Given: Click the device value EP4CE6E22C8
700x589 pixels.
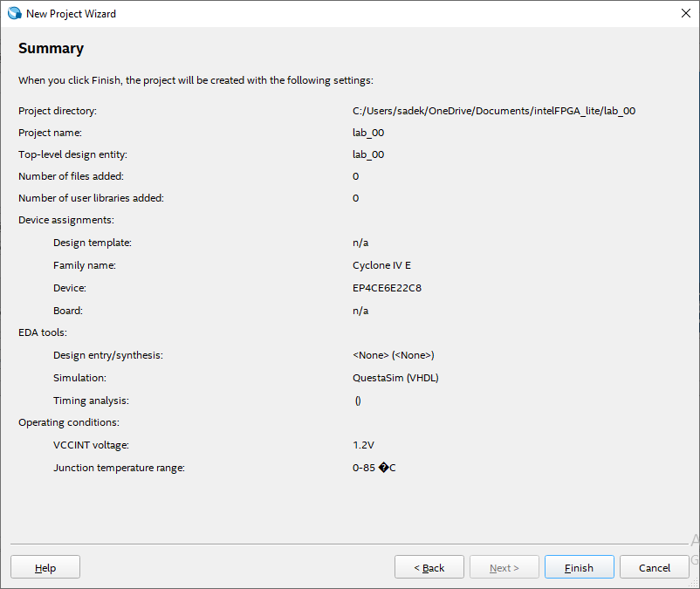Looking at the screenshot, I should 388,288.
